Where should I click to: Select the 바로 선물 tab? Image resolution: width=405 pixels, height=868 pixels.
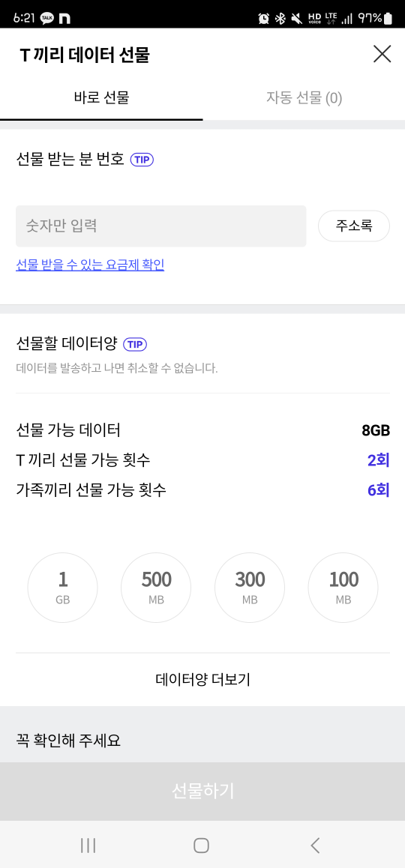(101, 98)
